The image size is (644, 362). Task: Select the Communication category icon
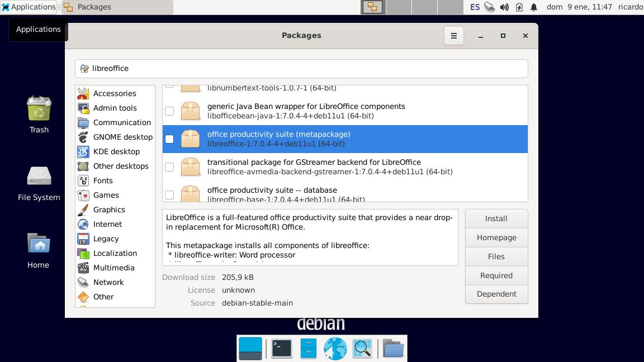tap(83, 123)
